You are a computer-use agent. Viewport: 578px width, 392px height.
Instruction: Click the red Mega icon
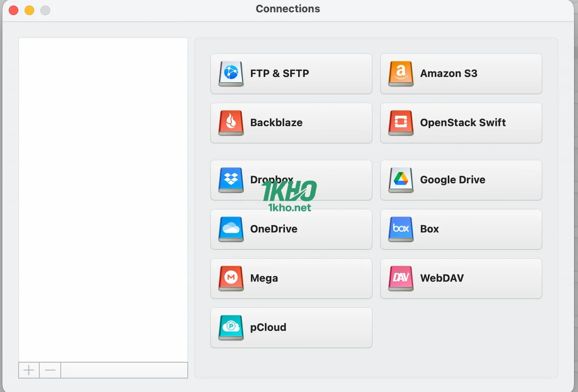tap(231, 278)
